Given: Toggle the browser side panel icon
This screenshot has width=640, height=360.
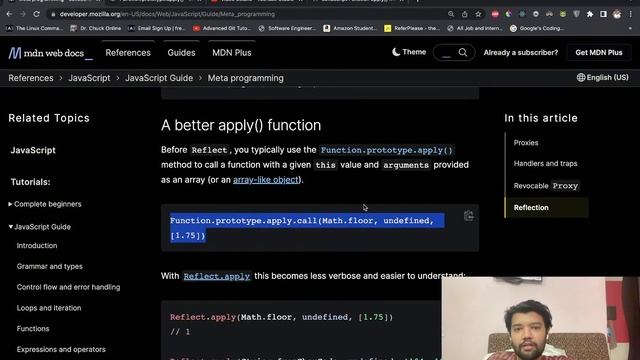Looking at the screenshot, I should [603, 14].
